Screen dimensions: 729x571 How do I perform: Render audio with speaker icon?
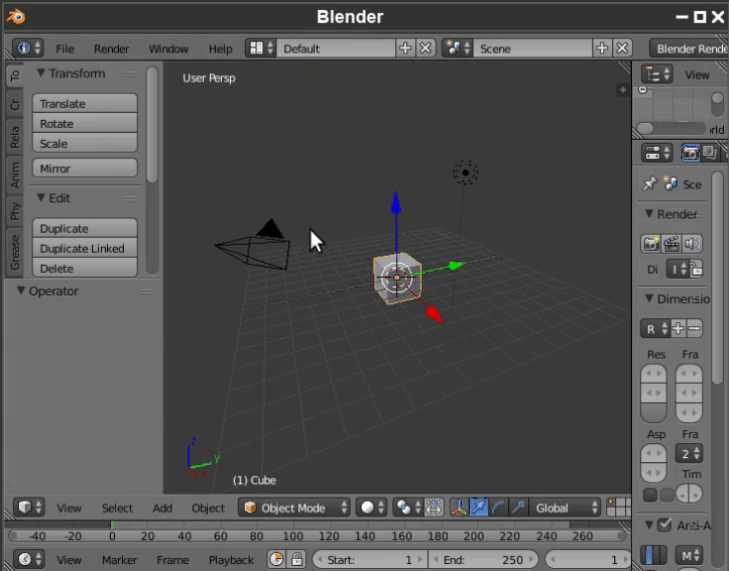692,244
